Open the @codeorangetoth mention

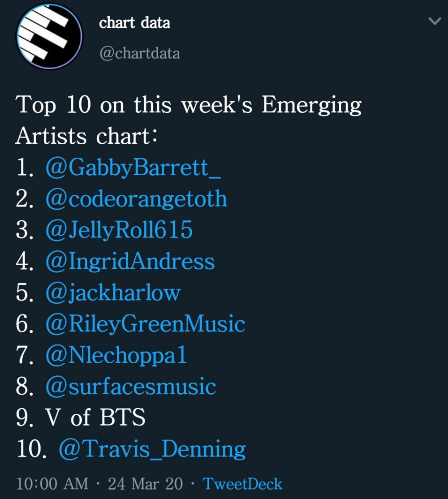pyautogui.click(x=136, y=199)
